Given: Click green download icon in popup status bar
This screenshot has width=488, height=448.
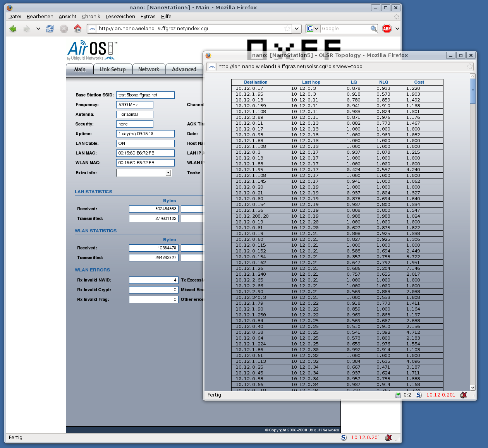Looking at the screenshot, I should click(x=398, y=395).
